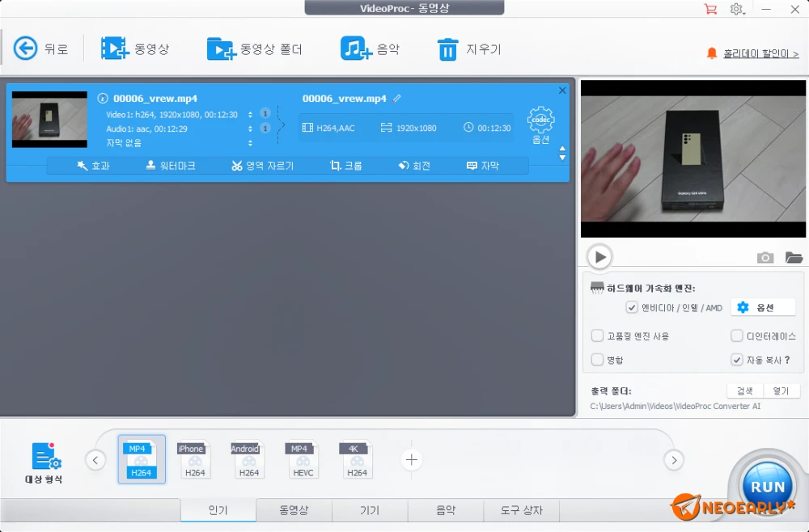Open the 영역 자르기 cut tool
The width and height of the screenshot is (809, 532).
(263, 166)
